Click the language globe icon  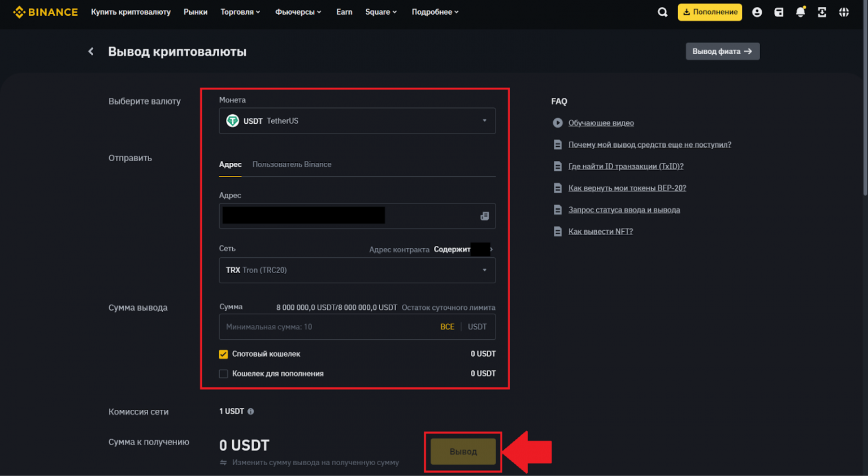(844, 11)
